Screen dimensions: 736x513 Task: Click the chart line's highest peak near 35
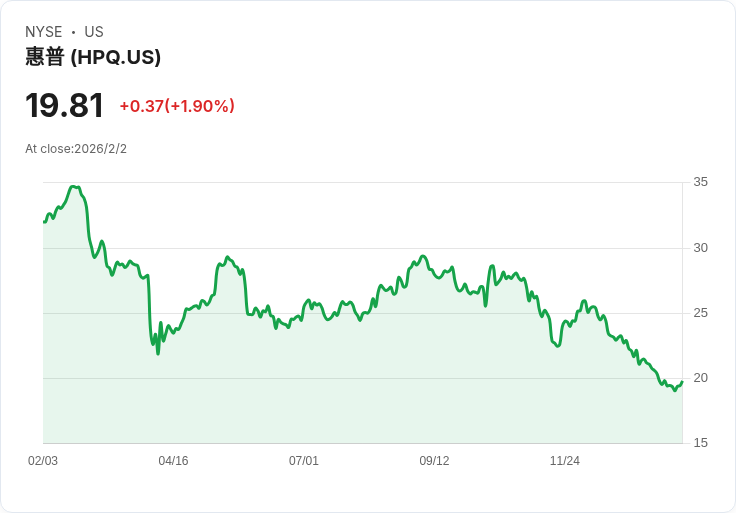(73, 187)
